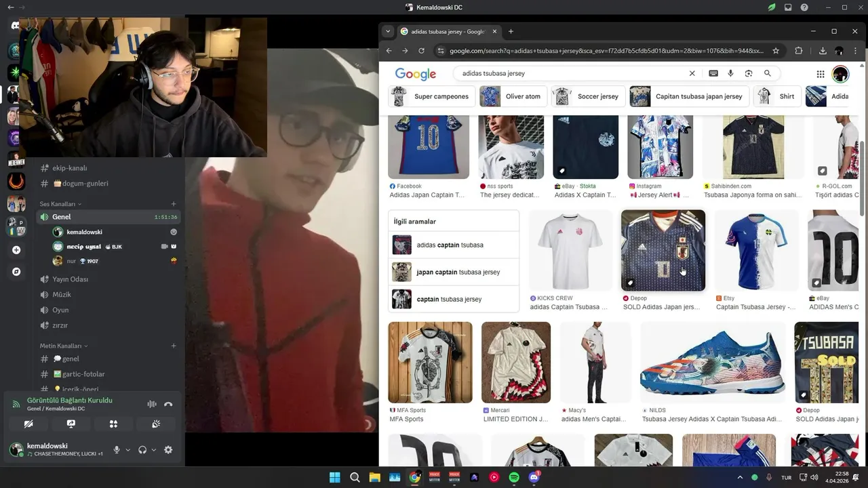The width and height of the screenshot is (868, 488).
Task: Open Discord user settings gear
Action: 168,449
